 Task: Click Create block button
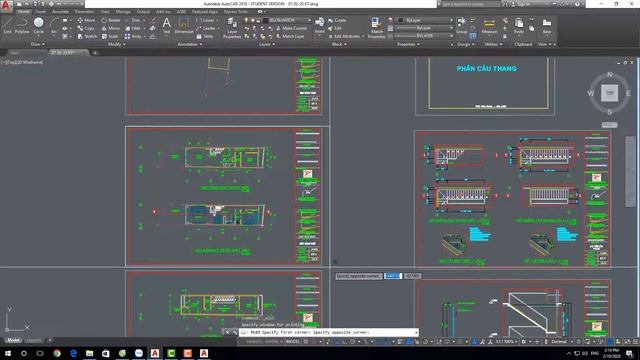pos(337,20)
